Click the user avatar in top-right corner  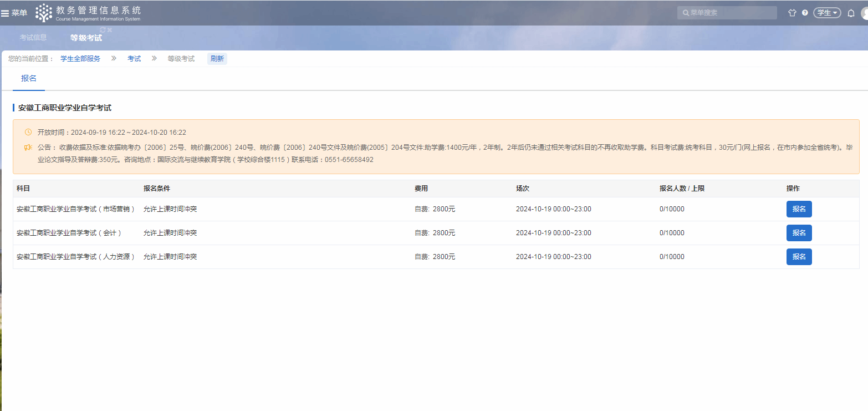[x=865, y=13]
